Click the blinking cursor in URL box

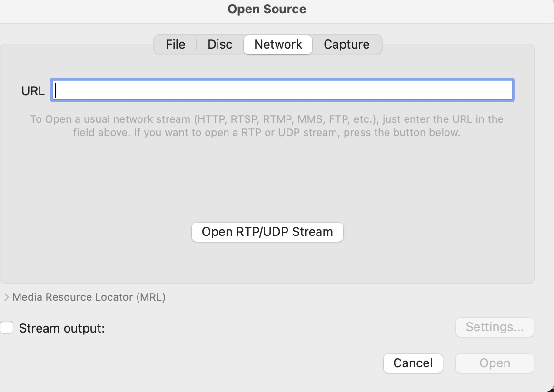tap(56, 90)
